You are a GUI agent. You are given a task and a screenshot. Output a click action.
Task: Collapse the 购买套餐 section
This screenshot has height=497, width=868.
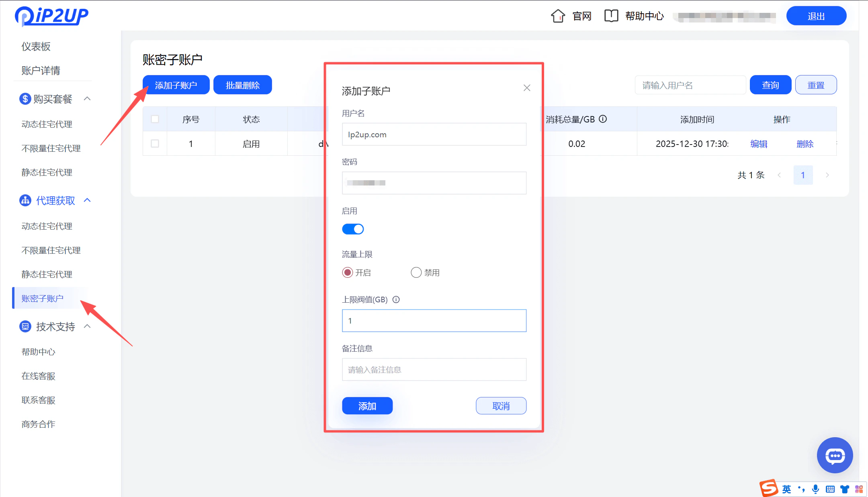[88, 99]
